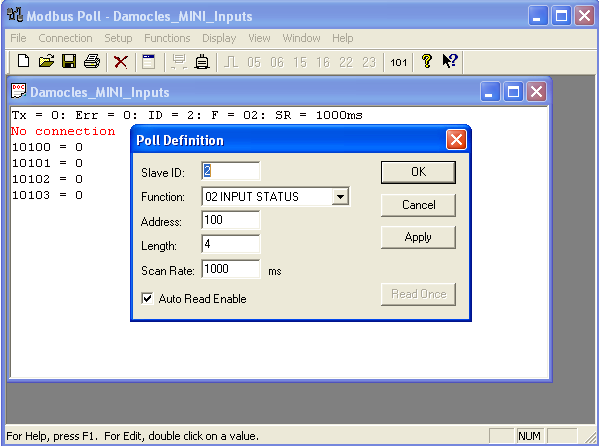Screen dimensions: 600x447
Task: Click the pulse waveform toolbar icon
Action: click(x=231, y=62)
